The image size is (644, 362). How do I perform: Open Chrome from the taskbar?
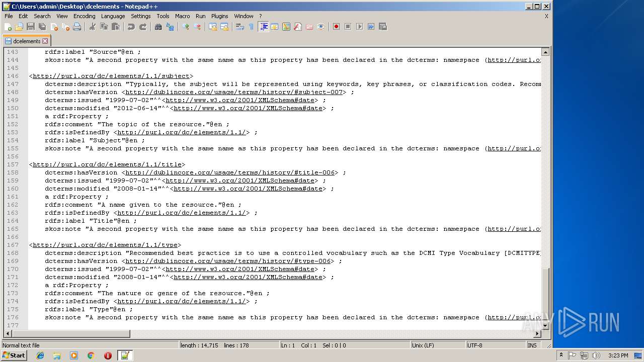click(91, 355)
